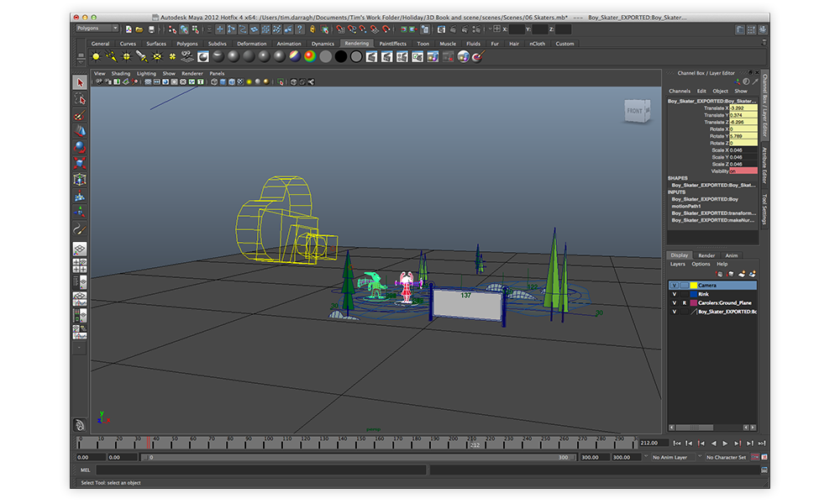Switch to four-view pane layout
The image size is (840, 504).
80,266
